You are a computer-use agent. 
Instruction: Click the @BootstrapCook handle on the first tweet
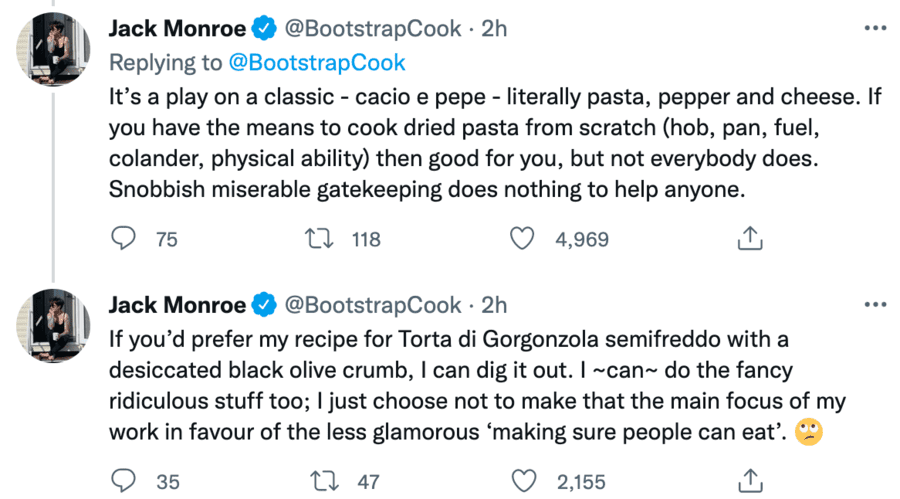[375, 29]
